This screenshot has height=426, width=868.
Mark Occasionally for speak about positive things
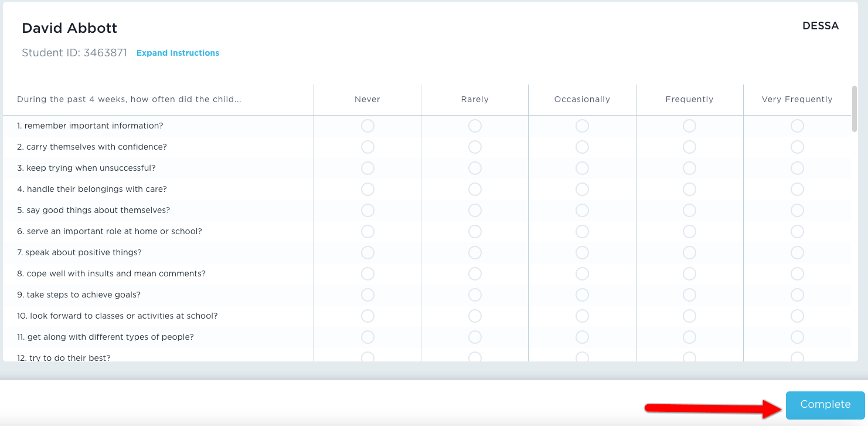[582, 253]
